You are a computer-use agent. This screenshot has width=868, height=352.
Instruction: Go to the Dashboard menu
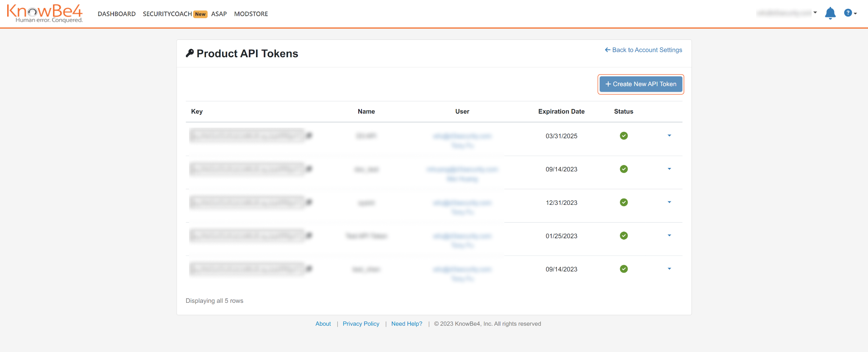[x=117, y=14]
